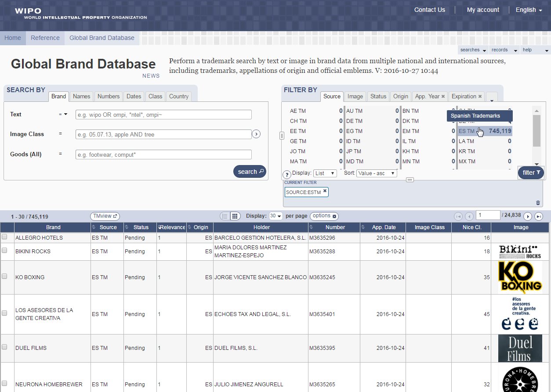Switch to the Class search tab
The width and height of the screenshot is (551, 392).
click(155, 97)
